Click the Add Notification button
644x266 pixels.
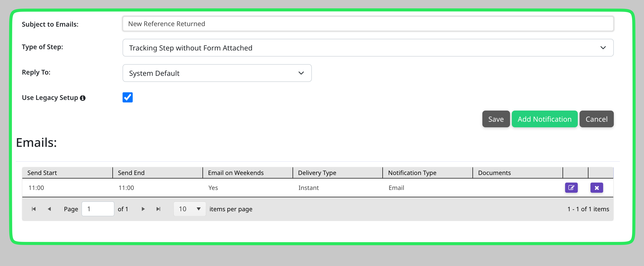(x=545, y=119)
